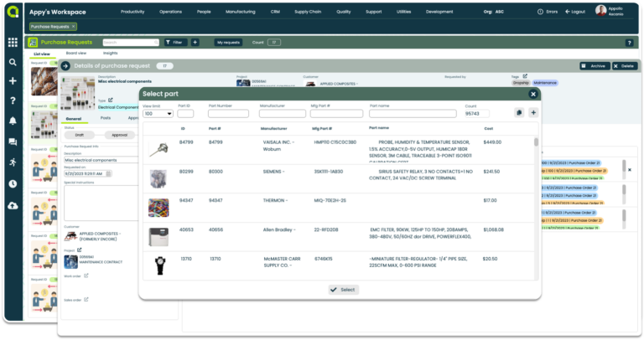Set status to Draft
644x340 pixels.
coord(80,135)
